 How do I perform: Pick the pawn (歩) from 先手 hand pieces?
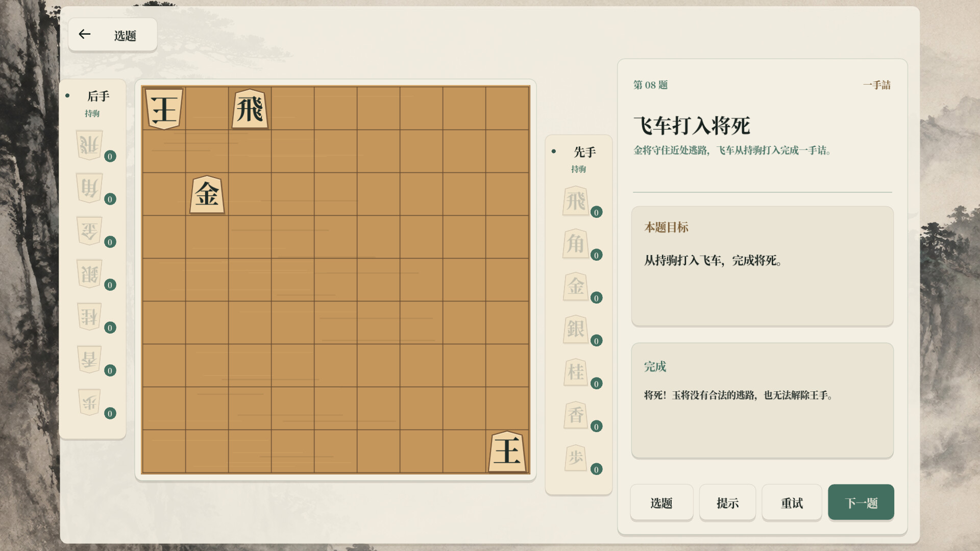click(x=576, y=458)
